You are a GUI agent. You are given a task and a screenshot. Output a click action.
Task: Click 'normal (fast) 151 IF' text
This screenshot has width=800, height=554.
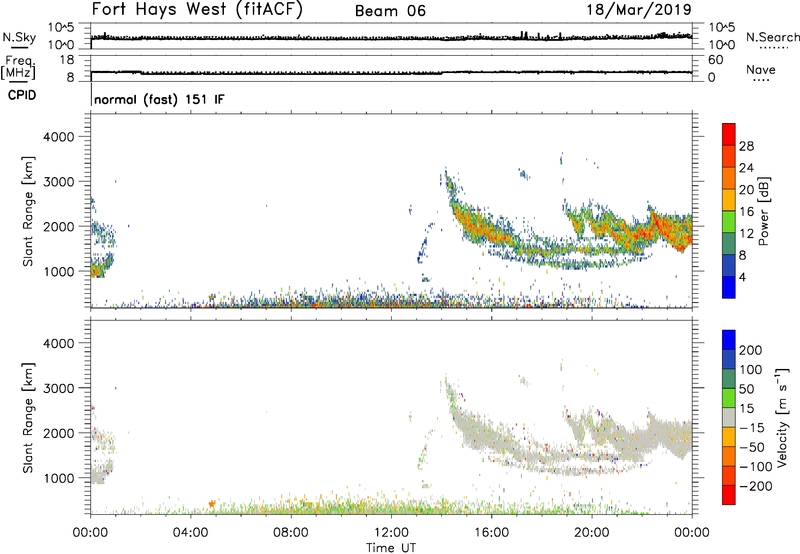pyautogui.click(x=159, y=99)
